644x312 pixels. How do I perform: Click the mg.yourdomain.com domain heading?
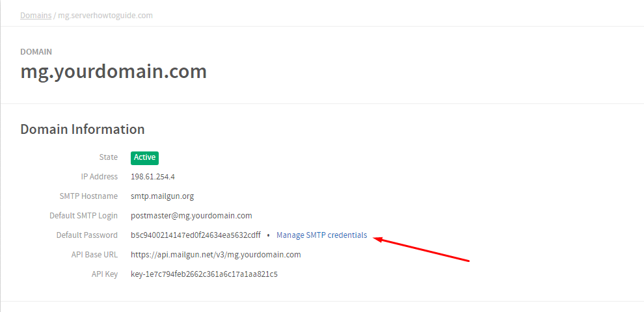coord(113,71)
